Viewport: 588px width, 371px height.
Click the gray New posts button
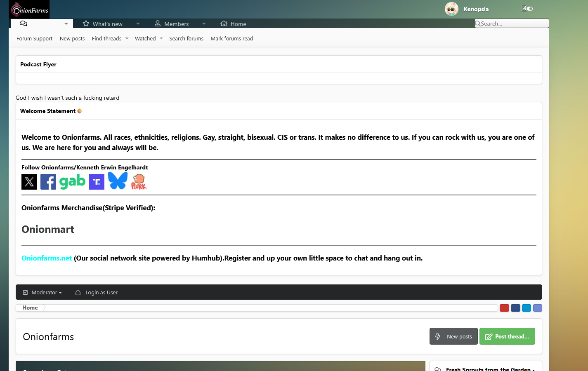click(453, 336)
